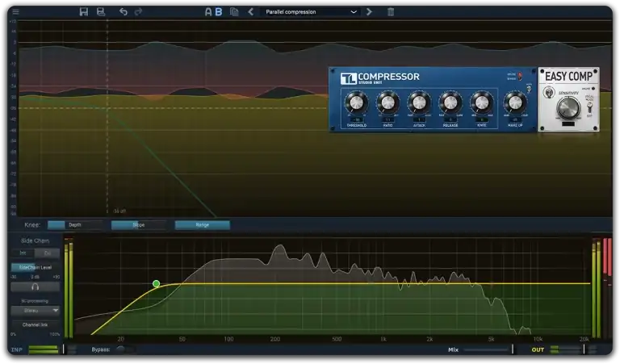Click the -56 dB threshold readout
620x364 pixels.
click(x=119, y=211)
